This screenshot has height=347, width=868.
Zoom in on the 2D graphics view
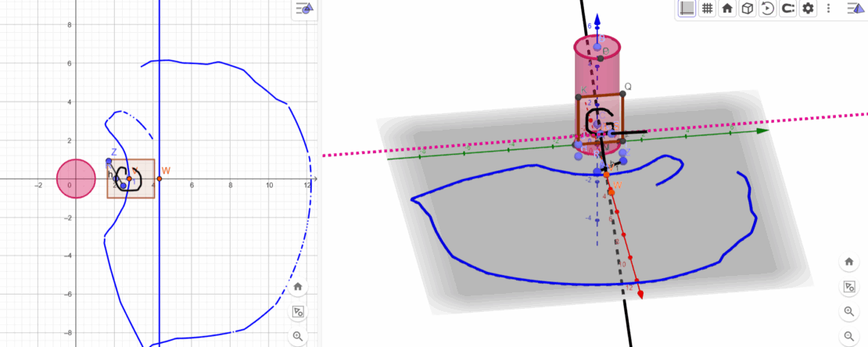point(298,336)
